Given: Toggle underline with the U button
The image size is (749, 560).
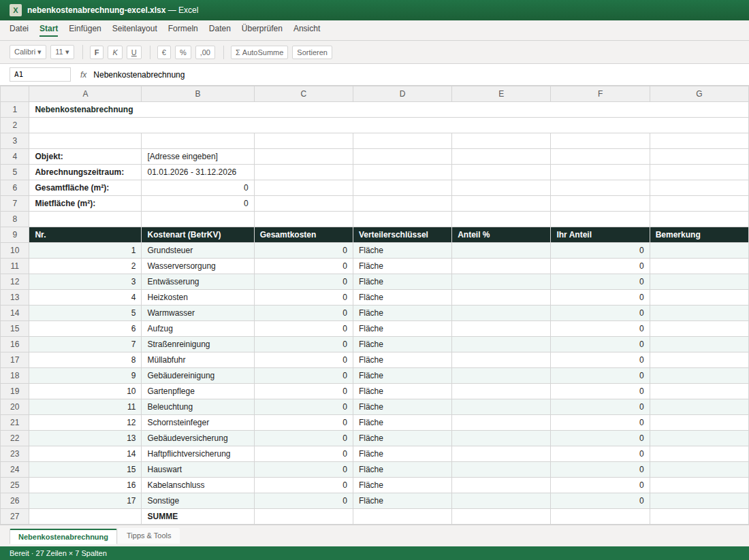Looking at the screenshot, I should click(x=133, y=52).
